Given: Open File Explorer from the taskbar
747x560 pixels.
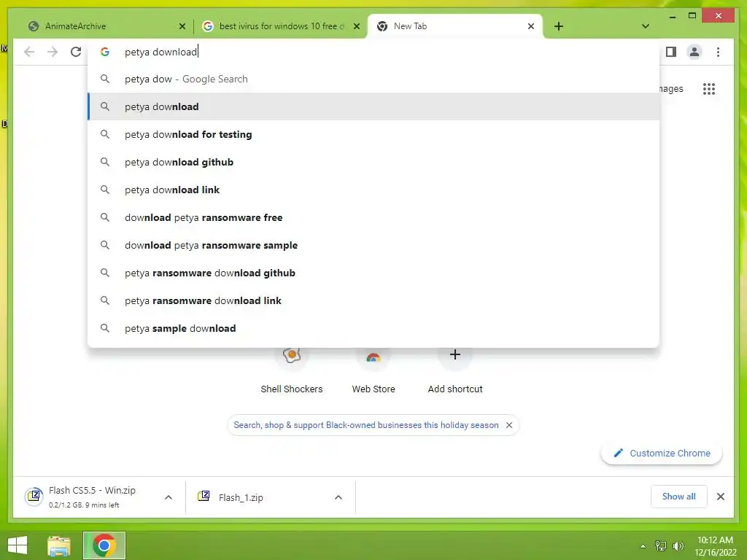Looking at the screenshot, I should click(59, 545).
